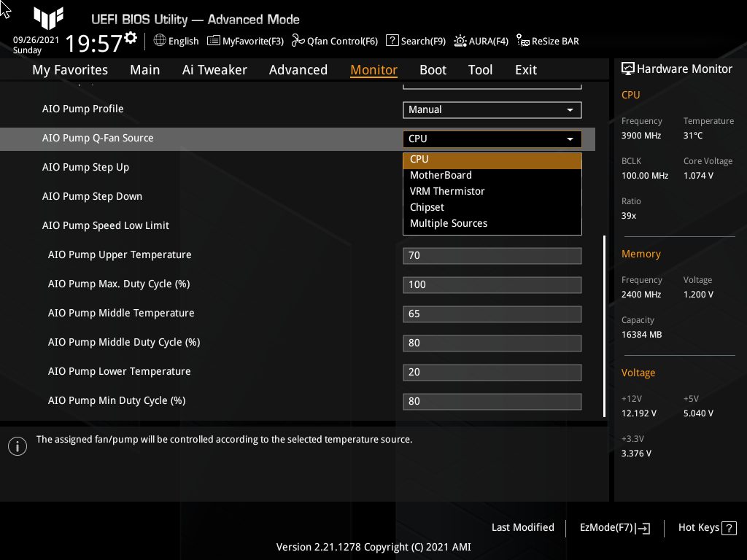
Task: Click the info icon near the description text
Action: [x=17, y=446]
